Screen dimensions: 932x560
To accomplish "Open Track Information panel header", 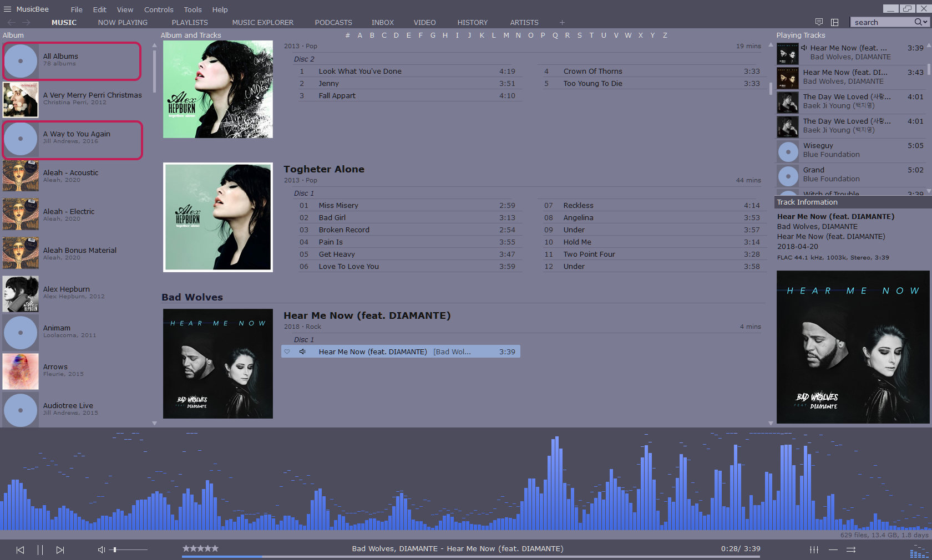I will pyautogui.click(x=807, y=202).
